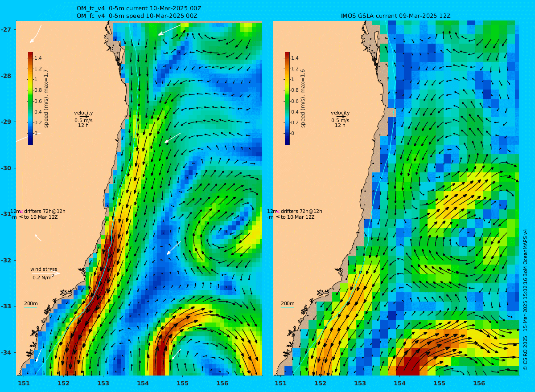Click the velocity reference arrow in left map
This screenshot has width=535, height=392.
pyautogui.click(x=84, y=117)
